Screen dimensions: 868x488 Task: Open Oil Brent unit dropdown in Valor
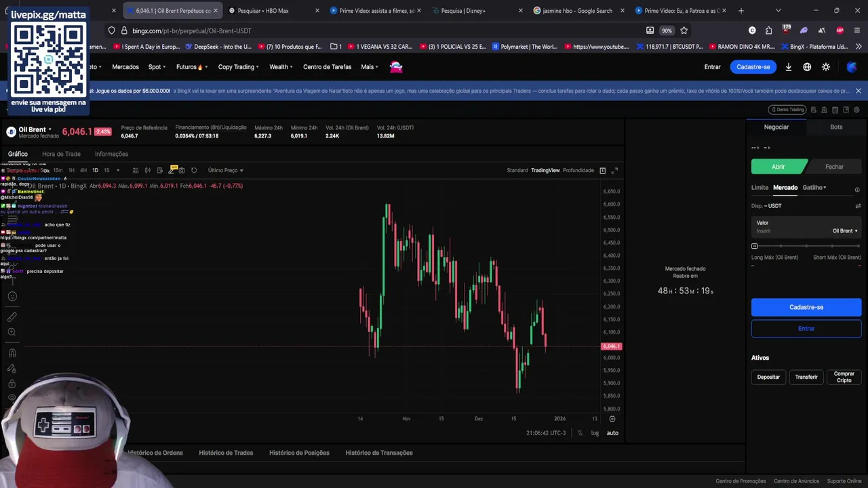pyautogui.click(x=845, y=231)
